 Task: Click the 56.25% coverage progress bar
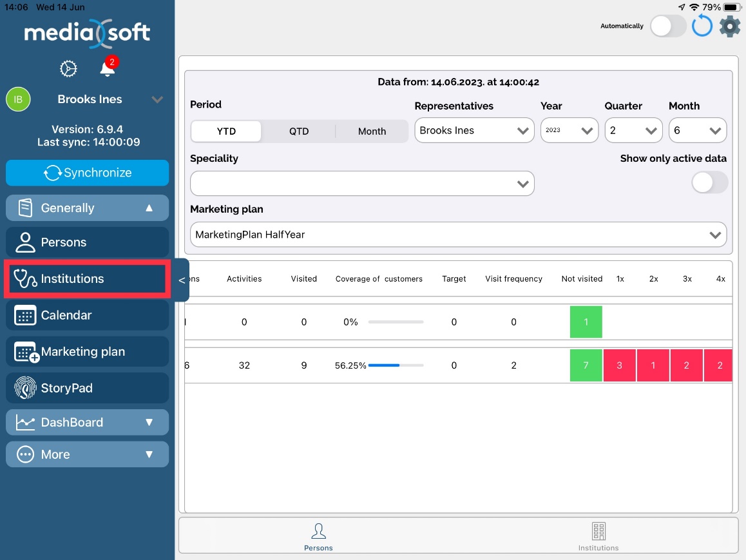(x=396, y=365)
